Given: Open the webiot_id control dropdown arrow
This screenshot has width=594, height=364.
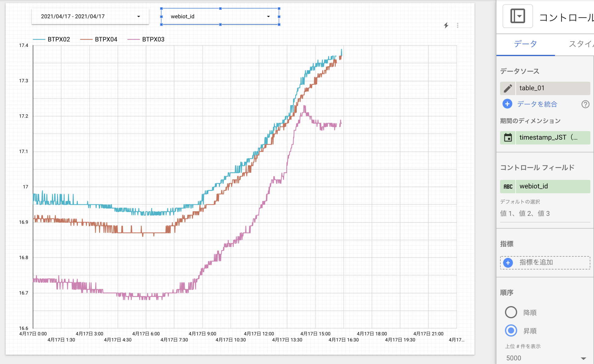Looking at the screenshot, I should click(268, 16).
